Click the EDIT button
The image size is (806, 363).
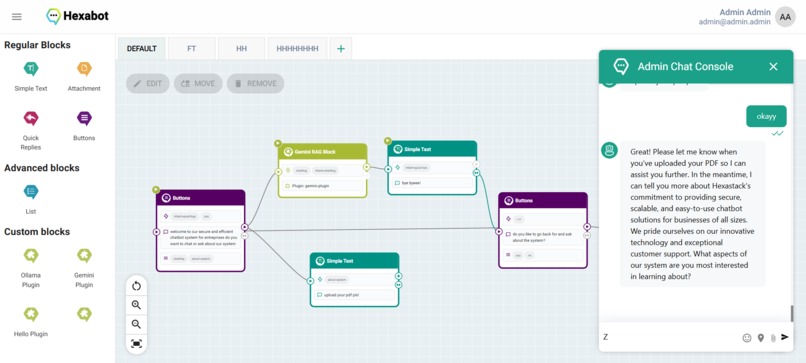point(148,83)
